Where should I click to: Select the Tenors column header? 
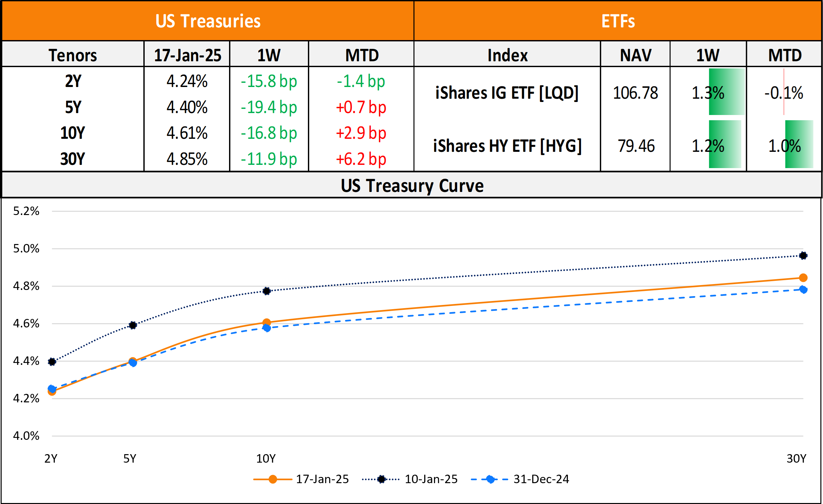click(x=73, y=55)
